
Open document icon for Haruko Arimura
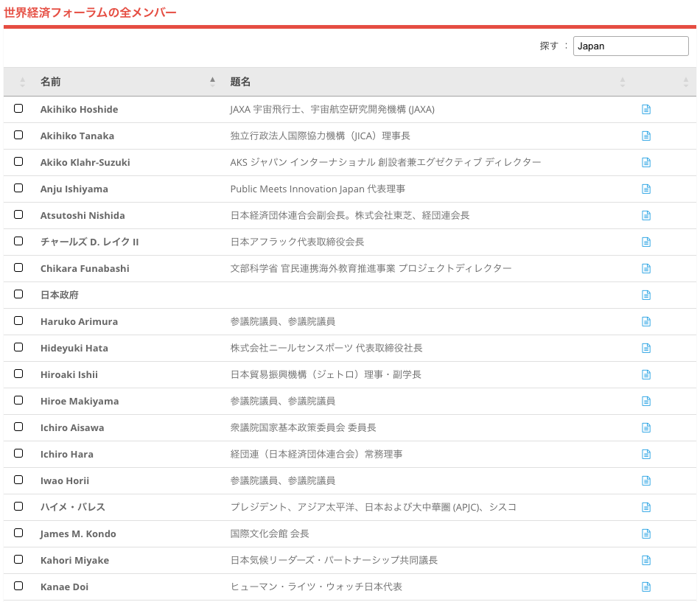click(x=646, y=321)
